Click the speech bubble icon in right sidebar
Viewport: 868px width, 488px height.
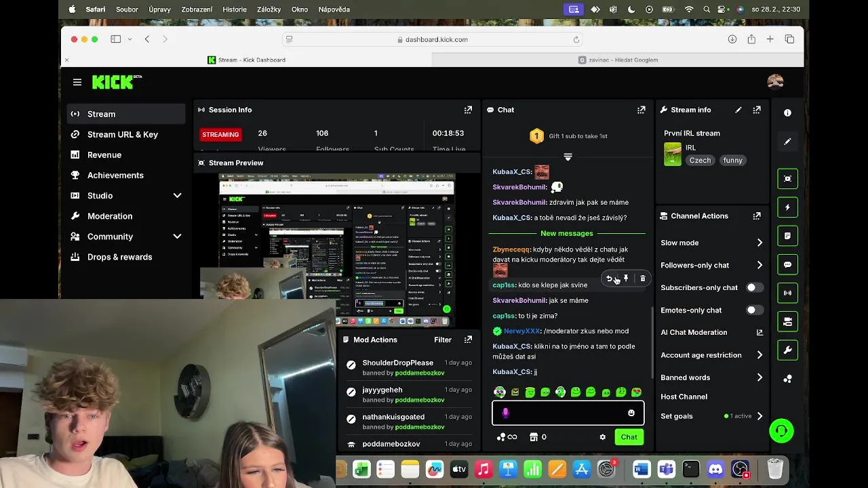pos(787,265)
